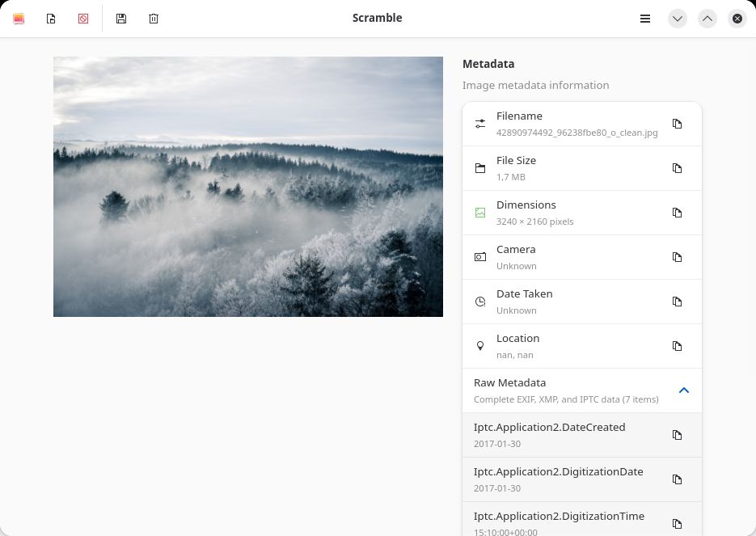Click the '2017-01-30' DigitizationDate value
The image size is (756, 536).
[497, 488]
